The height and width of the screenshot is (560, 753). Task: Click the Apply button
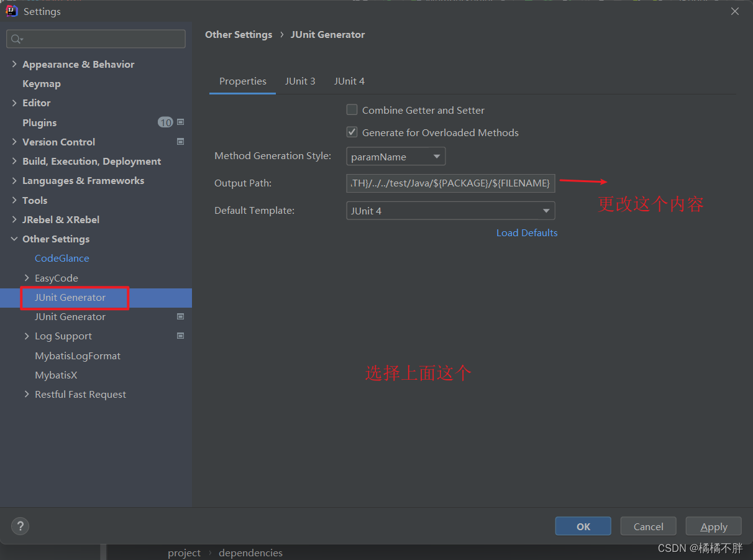click(x=713, y=526)
